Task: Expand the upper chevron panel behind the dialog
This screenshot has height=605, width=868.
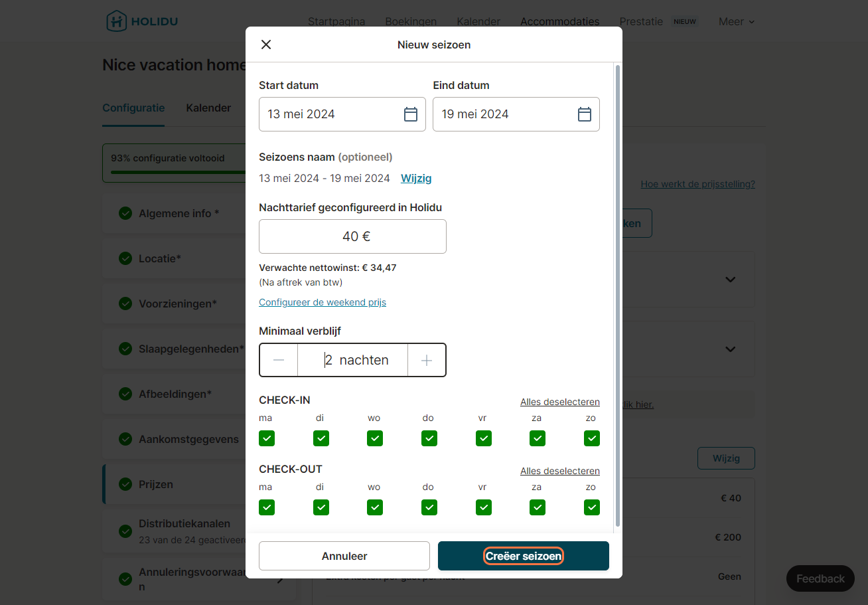Action: (x=731, y=279)
